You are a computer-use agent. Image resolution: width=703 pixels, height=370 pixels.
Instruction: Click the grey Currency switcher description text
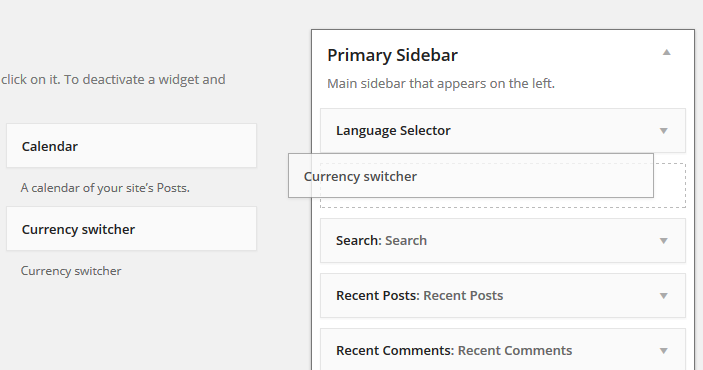71,271
